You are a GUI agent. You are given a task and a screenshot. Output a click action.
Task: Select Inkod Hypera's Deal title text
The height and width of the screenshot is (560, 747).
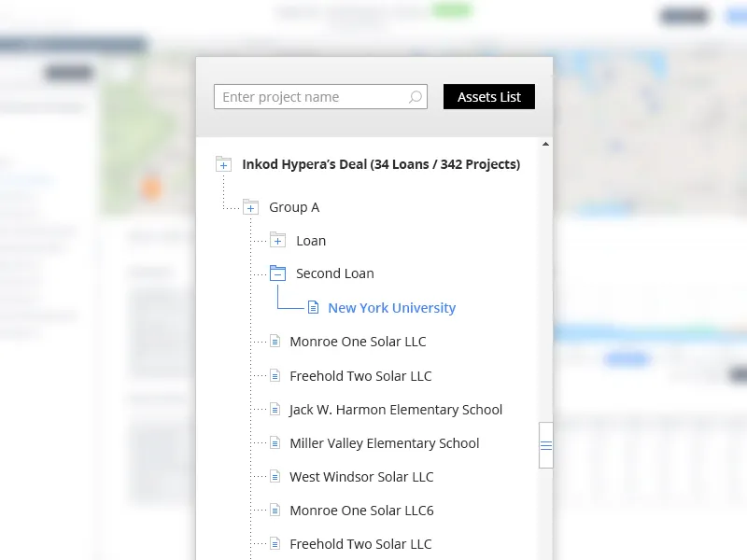click(x=381, y=164)
